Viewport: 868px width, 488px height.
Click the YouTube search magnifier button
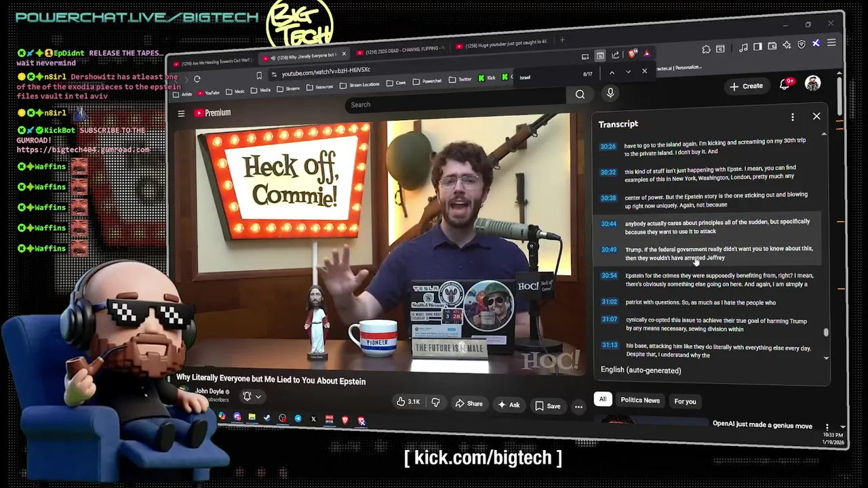click(x=580, y=94)
